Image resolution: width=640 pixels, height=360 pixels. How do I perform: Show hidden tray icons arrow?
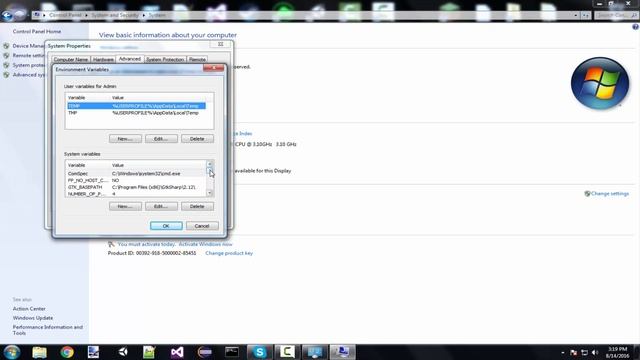pos(563,352)
